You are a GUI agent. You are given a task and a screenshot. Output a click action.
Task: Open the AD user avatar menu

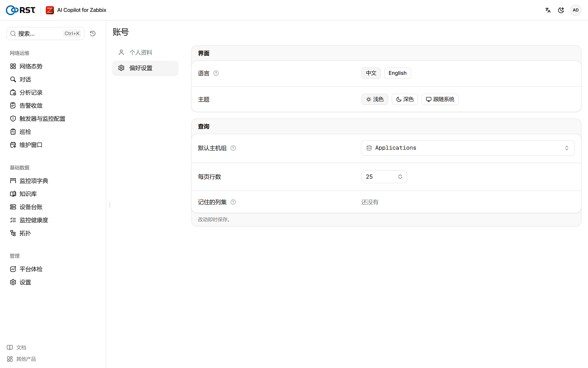pyautogui.click(x=576, y=10)
